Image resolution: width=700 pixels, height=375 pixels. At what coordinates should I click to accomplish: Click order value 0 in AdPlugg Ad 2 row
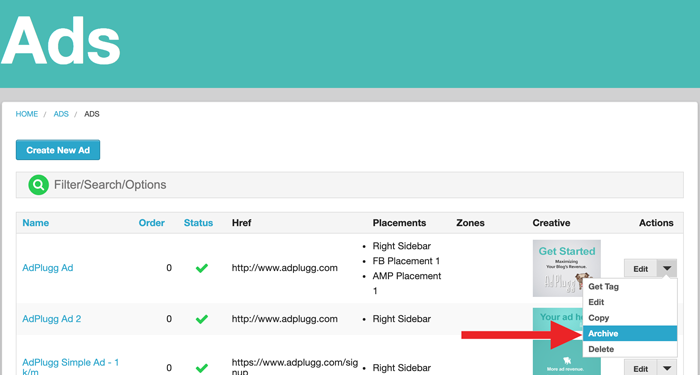pos(169,319)
